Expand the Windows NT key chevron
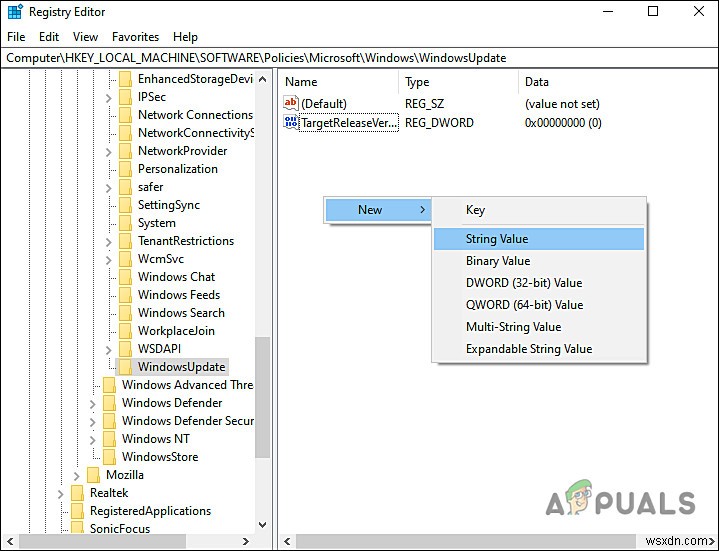Image resolution: width=719 pixels, height=551 pixels. 93,440
